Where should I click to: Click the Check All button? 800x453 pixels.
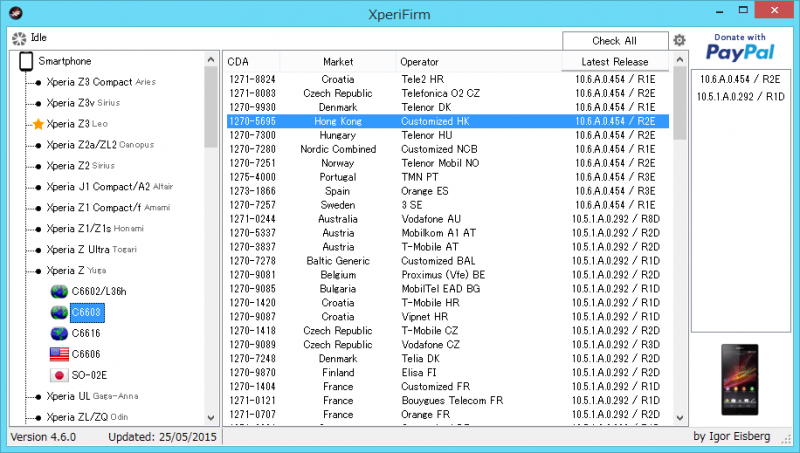click(615, 41)
